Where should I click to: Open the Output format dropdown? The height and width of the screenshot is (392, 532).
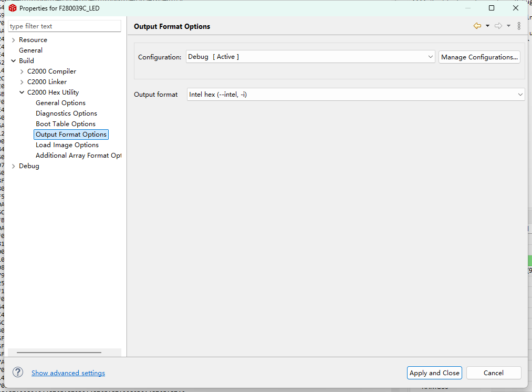356,95
